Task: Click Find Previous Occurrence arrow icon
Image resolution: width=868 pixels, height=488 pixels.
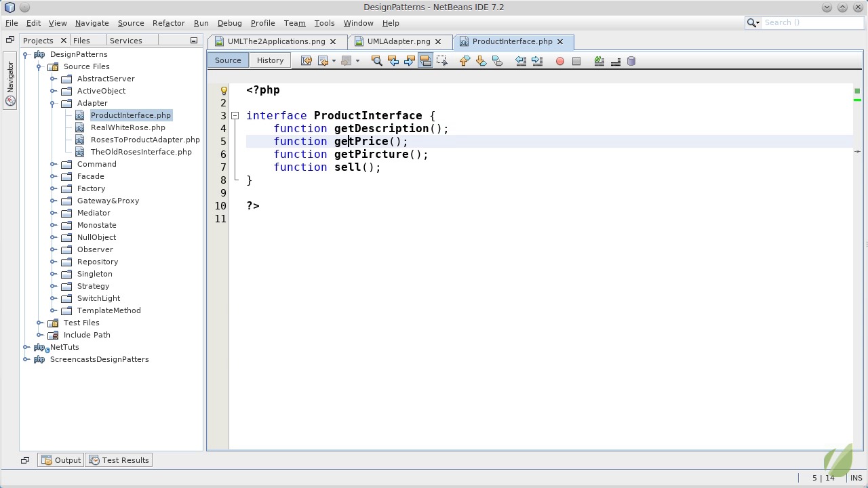Action: click(393, 61)
